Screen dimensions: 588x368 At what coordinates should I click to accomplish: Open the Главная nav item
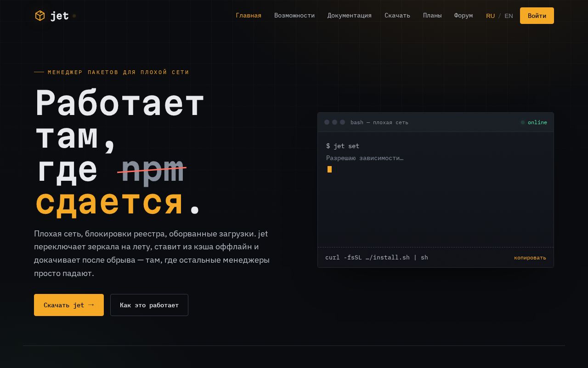249,16
